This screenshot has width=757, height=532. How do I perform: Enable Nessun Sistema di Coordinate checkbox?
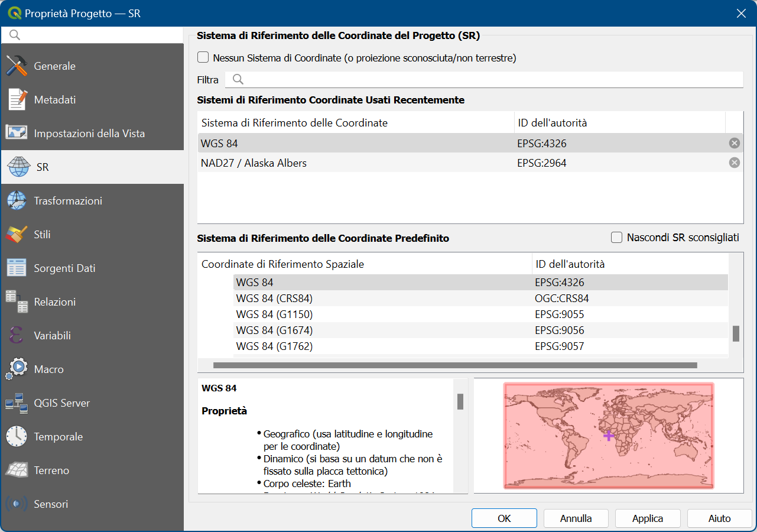click(x=203, y=57)
